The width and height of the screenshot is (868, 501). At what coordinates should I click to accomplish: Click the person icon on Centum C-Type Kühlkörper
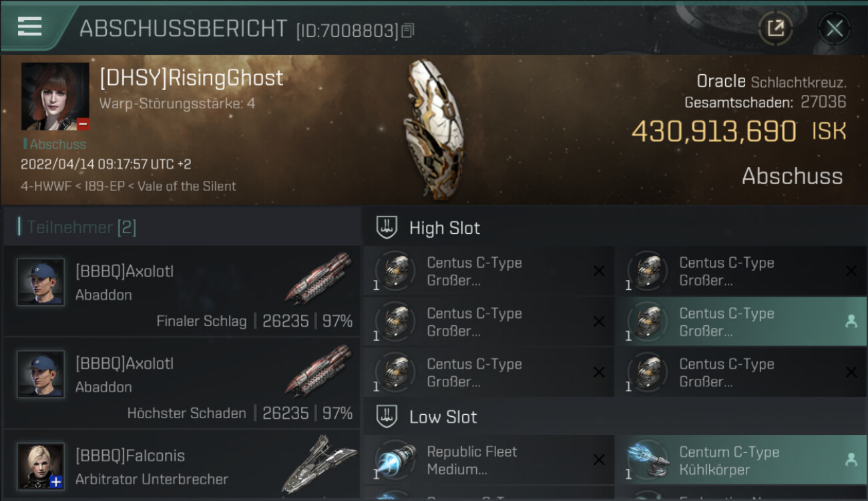point(851,460)
